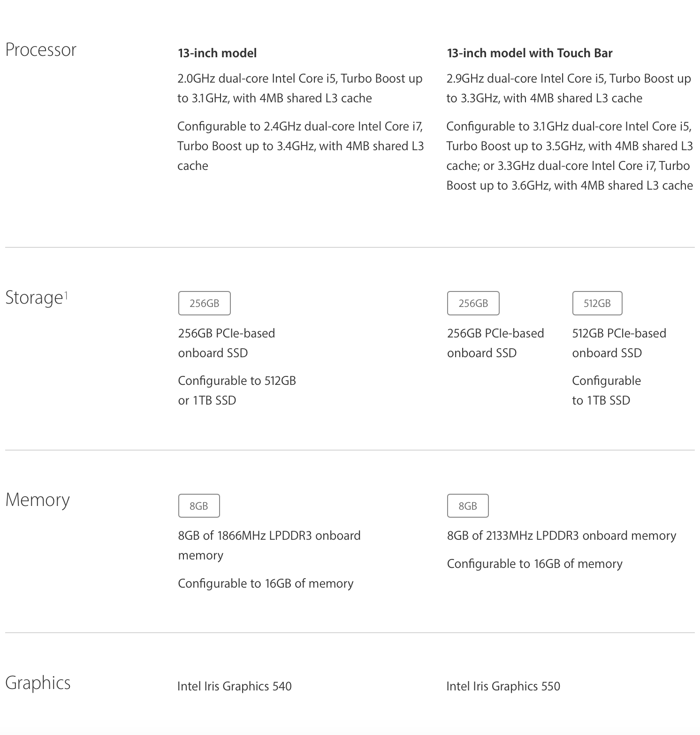This screenshot has width=700, height=735.
Task: Click "Configurable to 2.4GHz dual-core" i7 paragraph
Action: 300,146
